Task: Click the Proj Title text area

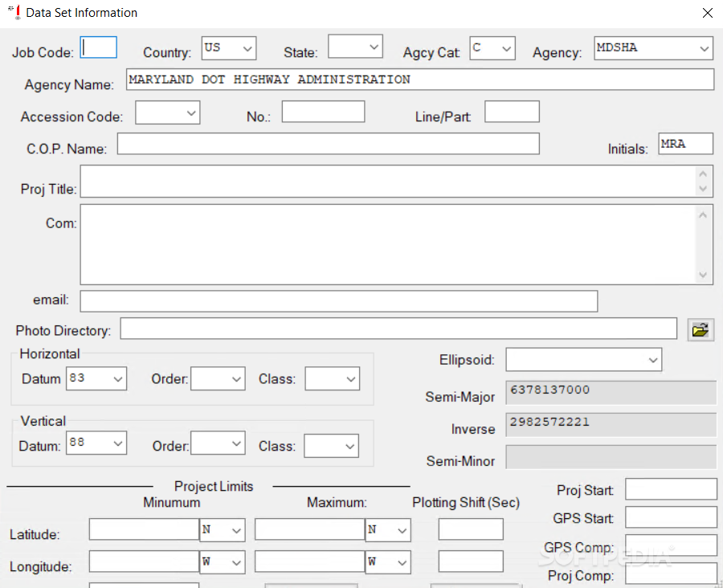Action: [x=387, y=182]
